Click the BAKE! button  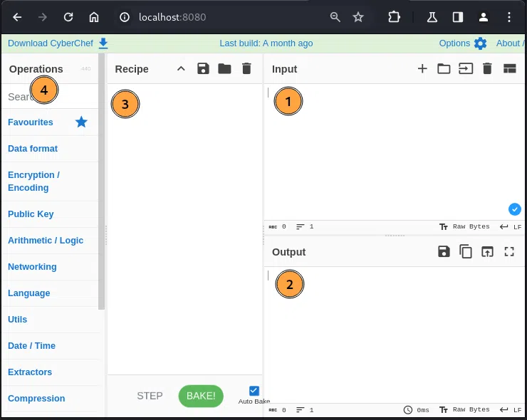201,396
